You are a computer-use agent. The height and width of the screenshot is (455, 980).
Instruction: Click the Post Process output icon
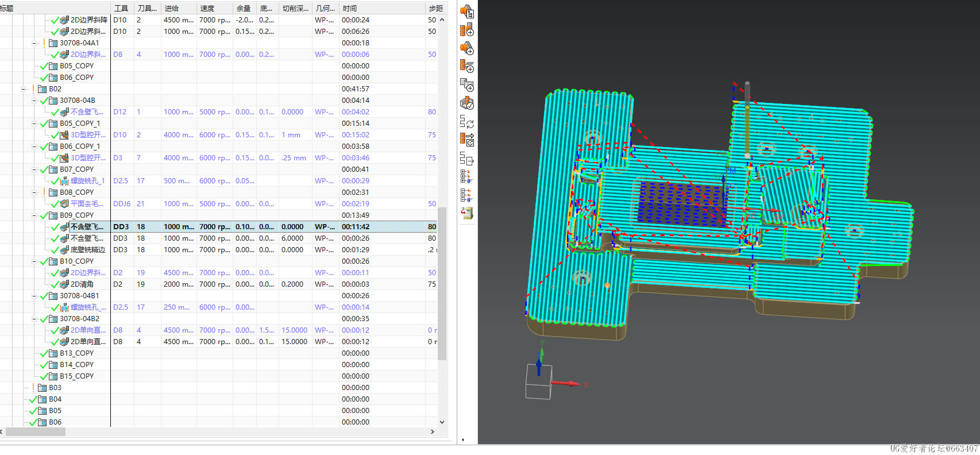click(x=467, y=158)
